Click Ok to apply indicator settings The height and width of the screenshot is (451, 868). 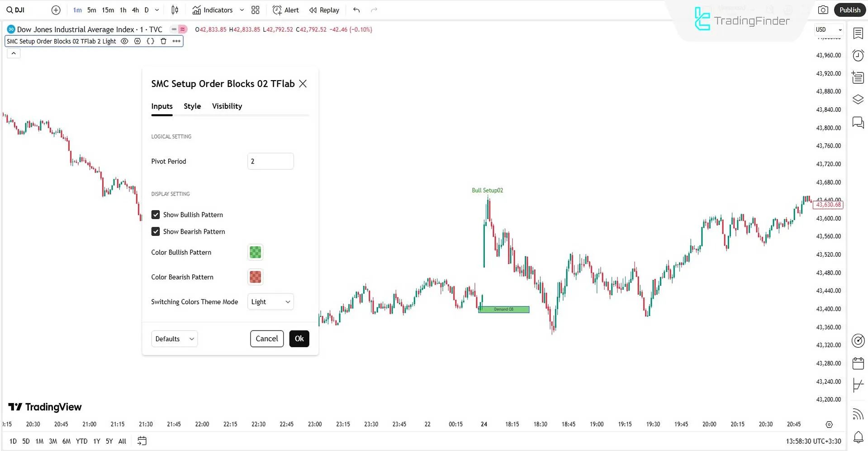coord(299,338)
